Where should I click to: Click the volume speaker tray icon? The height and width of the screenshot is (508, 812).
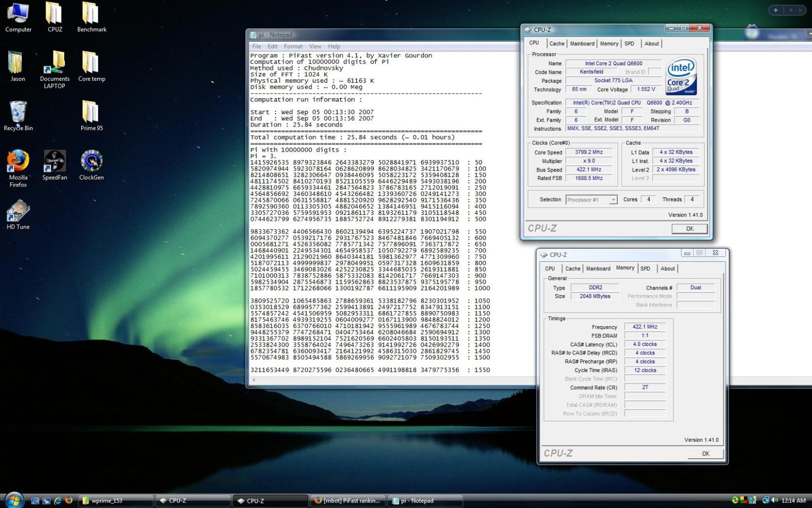[x=775, y=500]
